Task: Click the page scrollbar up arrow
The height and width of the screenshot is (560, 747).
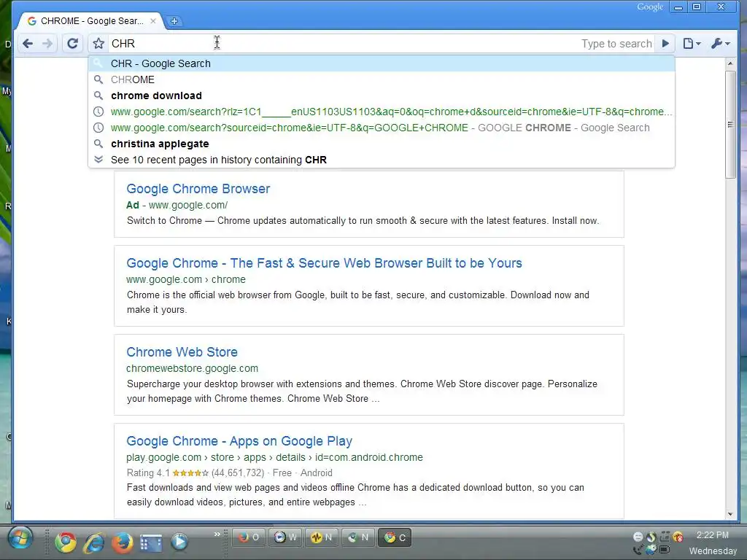Action: 730,63
